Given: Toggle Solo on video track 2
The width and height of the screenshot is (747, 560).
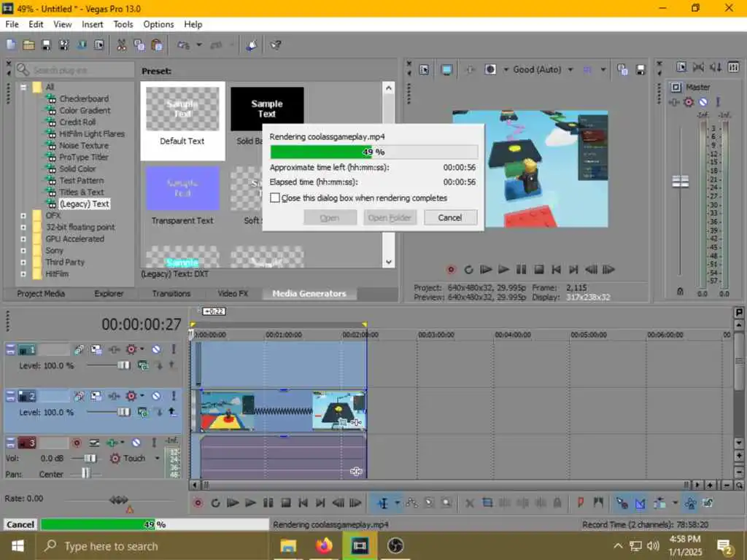Looking at the screenshot, I should coord(174,396).
